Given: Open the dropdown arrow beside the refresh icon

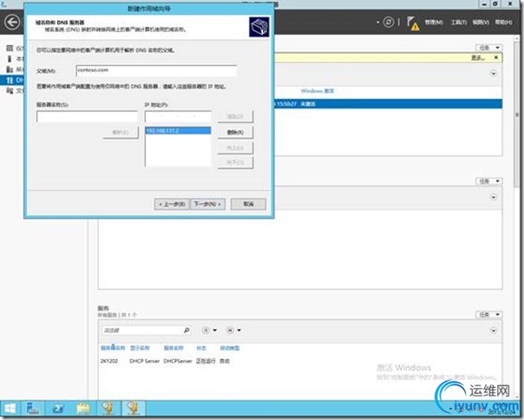Looking at the screenshot, I should [x=378, y=23].
